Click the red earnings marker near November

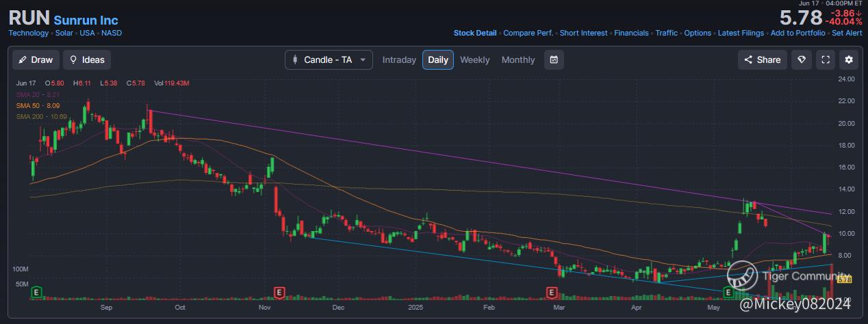pyautogui.click(x=279, y=293)
